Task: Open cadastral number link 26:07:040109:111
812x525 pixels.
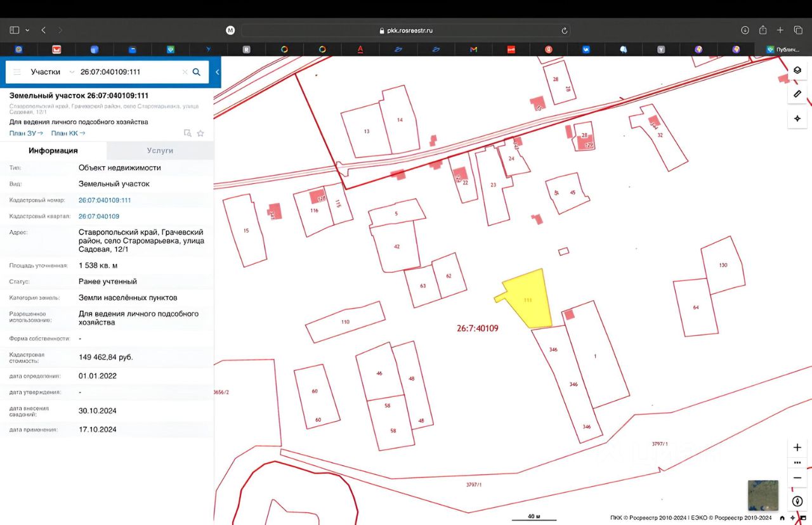Action: (105, 200)
